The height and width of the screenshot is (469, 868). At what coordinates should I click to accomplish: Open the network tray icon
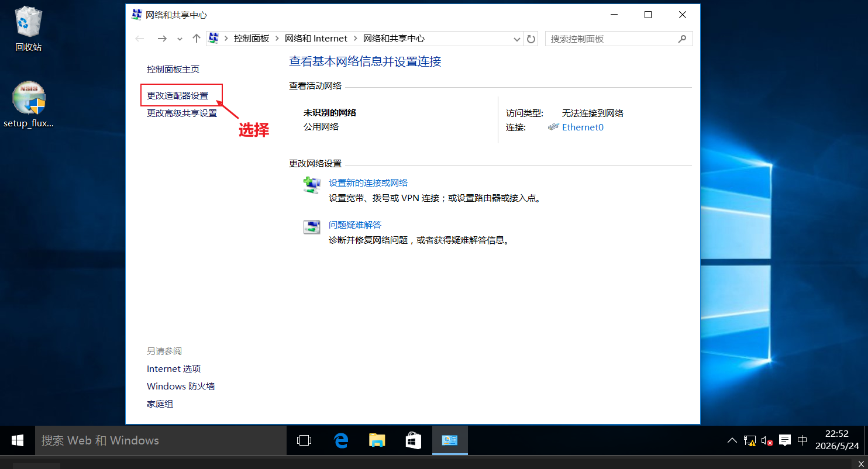coord(749,441)
